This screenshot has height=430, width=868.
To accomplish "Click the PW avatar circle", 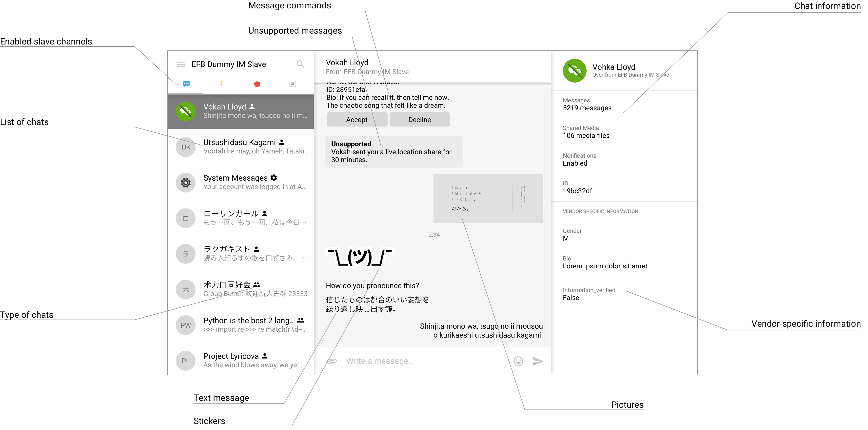I will click(x=186, y=325).
